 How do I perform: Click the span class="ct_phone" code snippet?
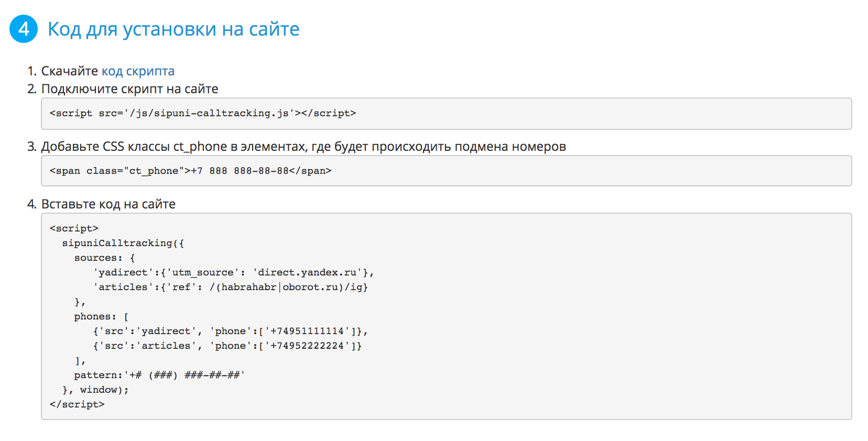(190, 171)
